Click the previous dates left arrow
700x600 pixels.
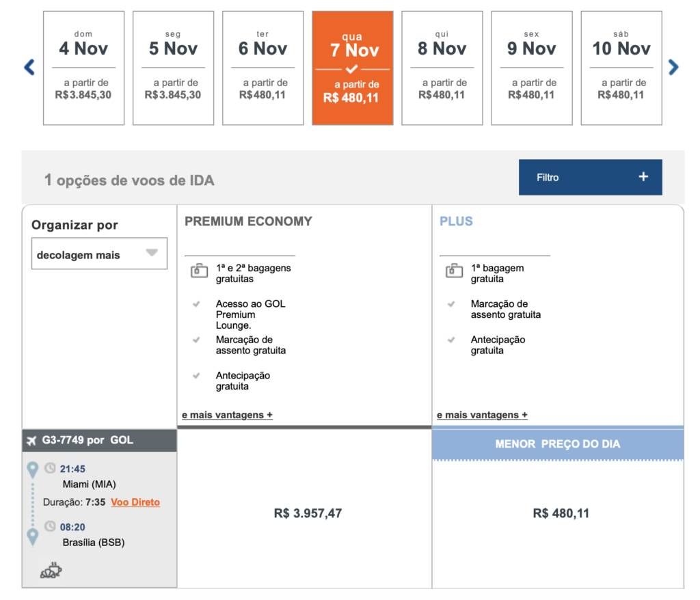coord(29,68)
